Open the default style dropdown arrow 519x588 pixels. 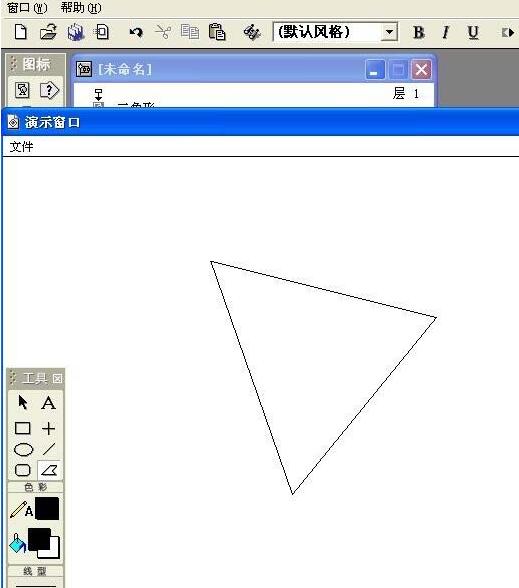point(390,32)
